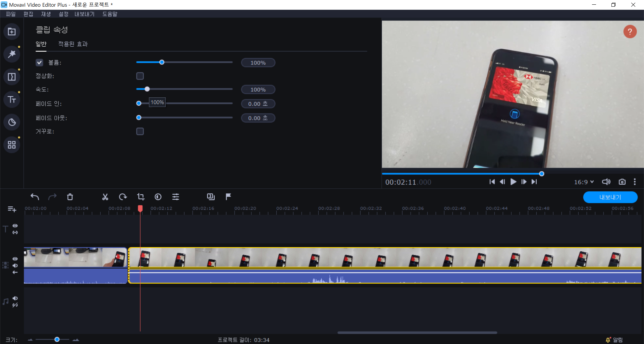Click the Speed 100% value field
This screenshot has height=344, width=644.
258,90
